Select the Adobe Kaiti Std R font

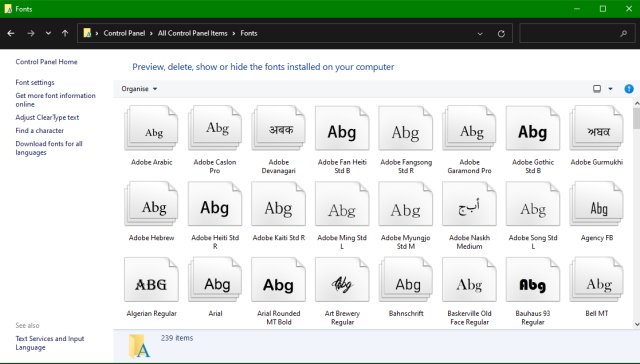point(279,204)
